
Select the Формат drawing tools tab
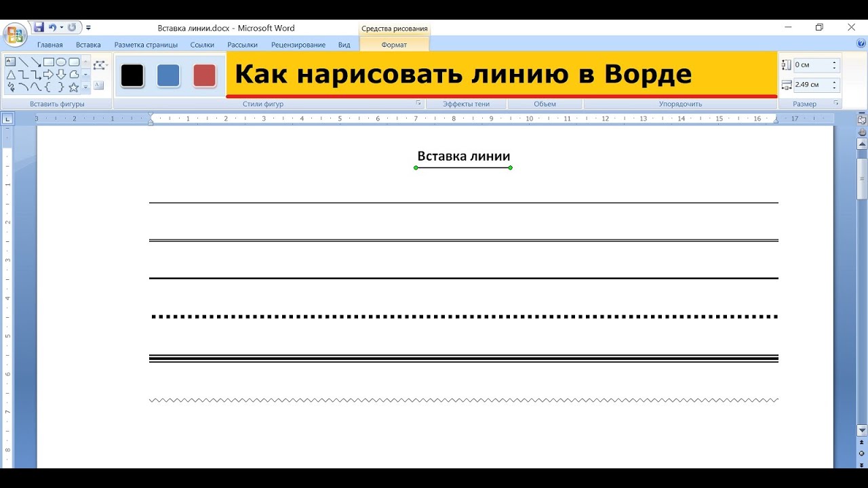click(x=394, y=45)
